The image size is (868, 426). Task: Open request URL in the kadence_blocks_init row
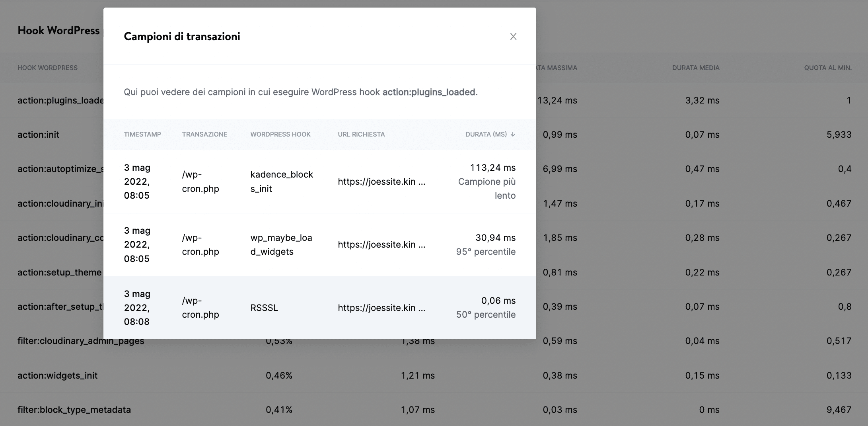(381, 182)
